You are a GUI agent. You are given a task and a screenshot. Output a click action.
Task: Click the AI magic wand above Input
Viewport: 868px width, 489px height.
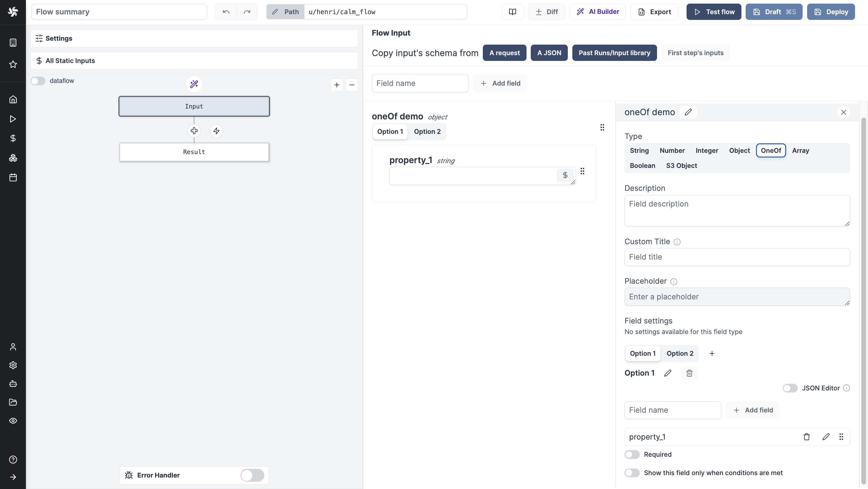pos(194,84)
